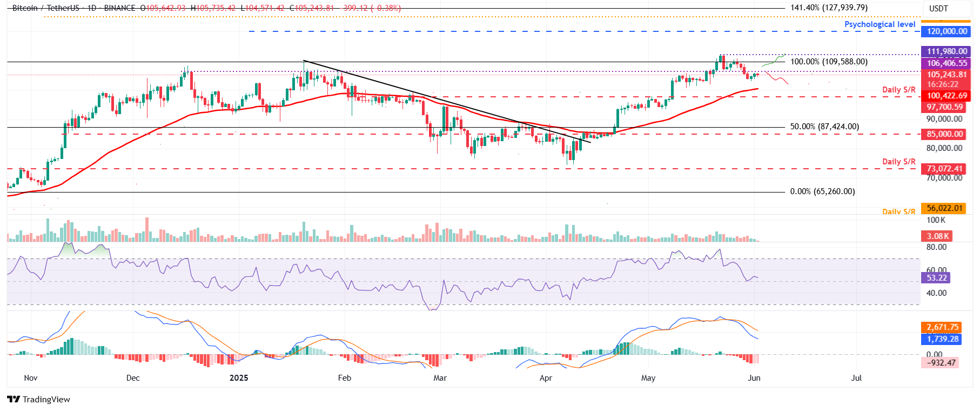This screenshot has width=980, height=411.
Task: Select the MACD histogram value -932.47
Action: click(x=940, y=363)
